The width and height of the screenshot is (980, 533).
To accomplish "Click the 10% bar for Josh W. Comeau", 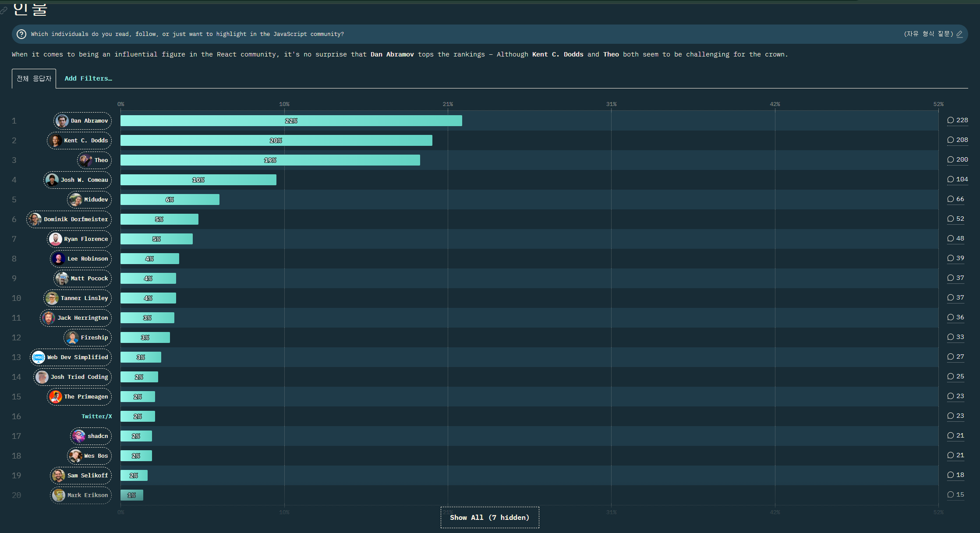I will pos(198,180).
